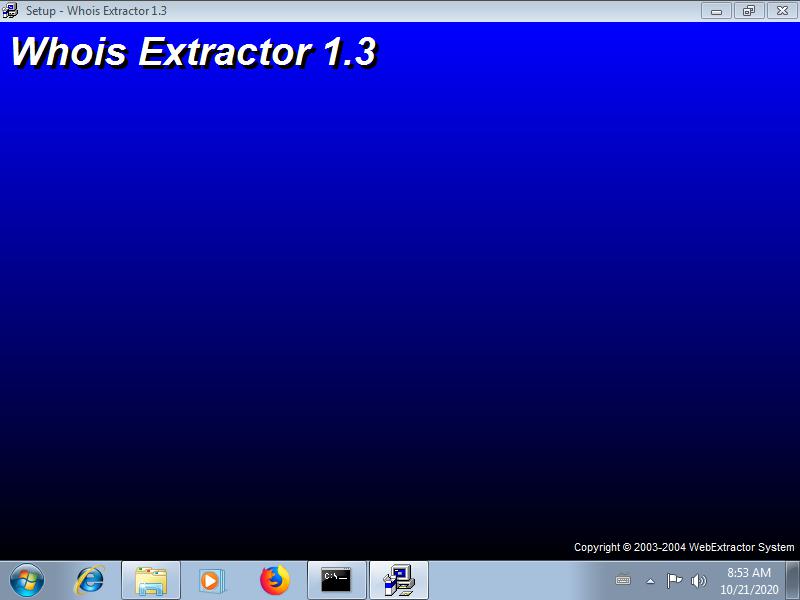This screenshot has width=800, height=600.
Task: Click the date 10/21/2020 in tray
Action: (x=749, y=589)
